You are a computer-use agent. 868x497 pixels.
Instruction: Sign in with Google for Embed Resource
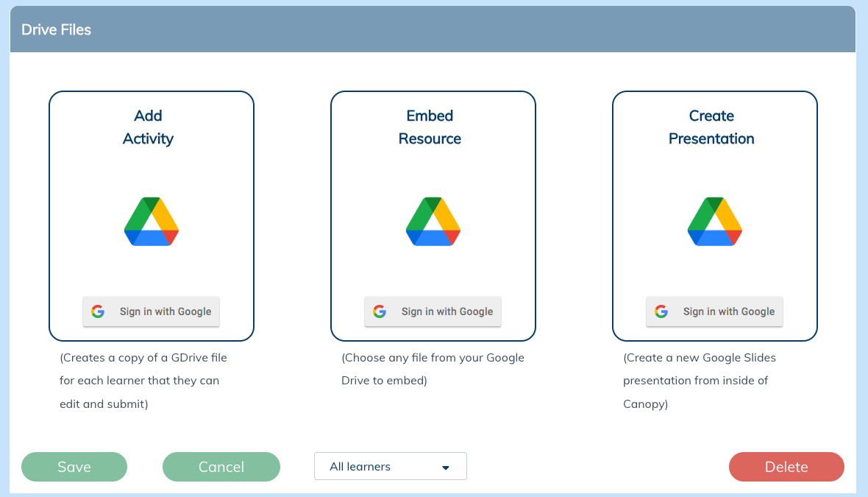pyautogui.click(x=433, y=311)
